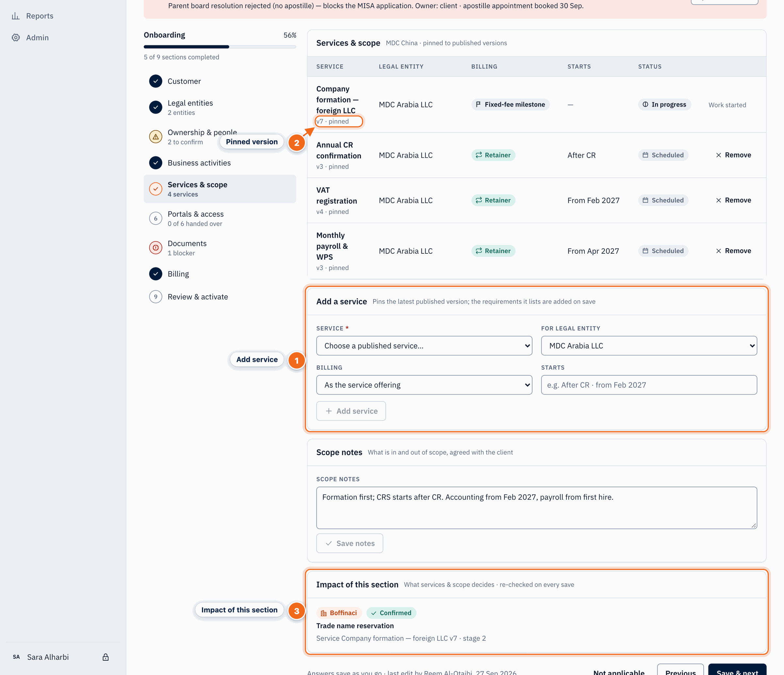This screenshot has width=784, height=675.
Task: Click the Fixed-fee milestone flag badge
Action: [510, 104]
